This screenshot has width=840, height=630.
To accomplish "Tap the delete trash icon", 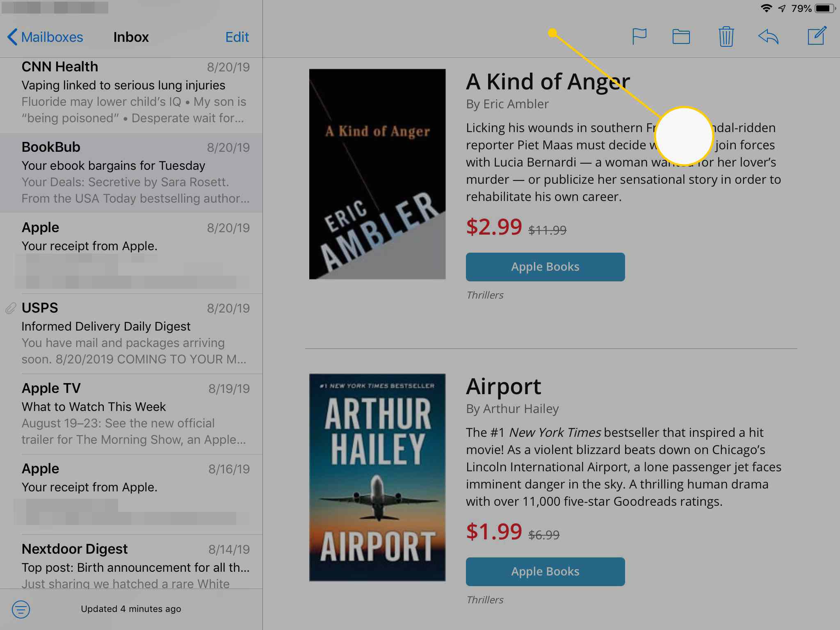I will [726, 37].
